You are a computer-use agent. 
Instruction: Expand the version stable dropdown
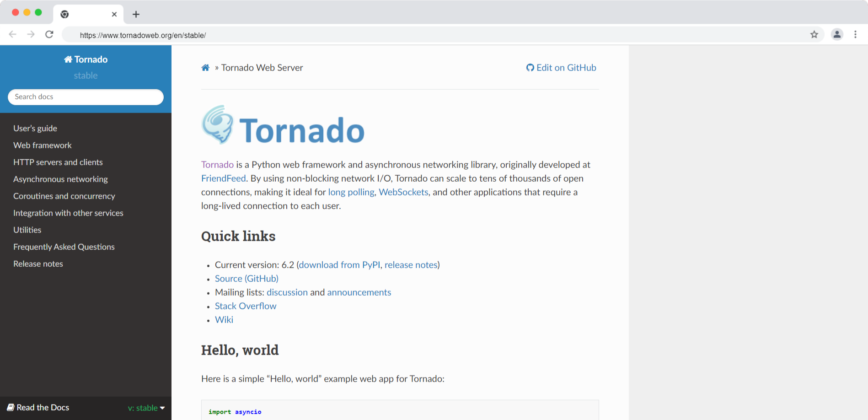coord(146,408)
